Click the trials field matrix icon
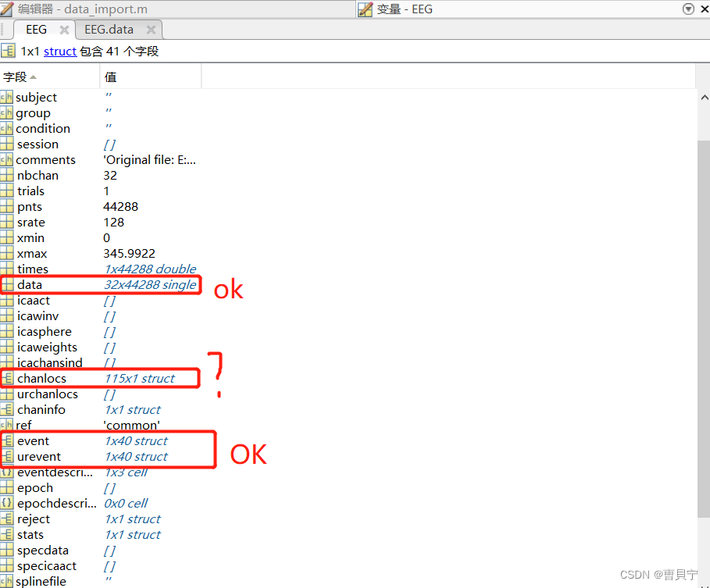The height and width of the screenshot is (588, 710). click(6, 191)
